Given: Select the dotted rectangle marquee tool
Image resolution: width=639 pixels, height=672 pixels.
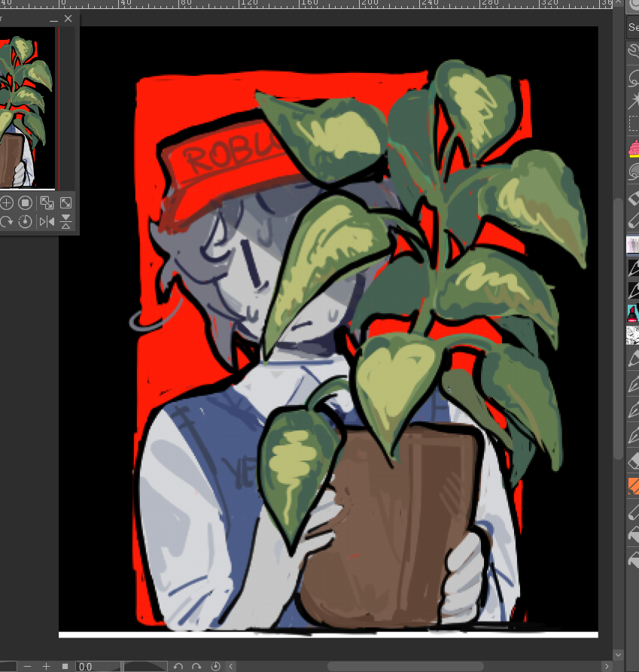Looking at the screenshot, I should click(634, 123).
